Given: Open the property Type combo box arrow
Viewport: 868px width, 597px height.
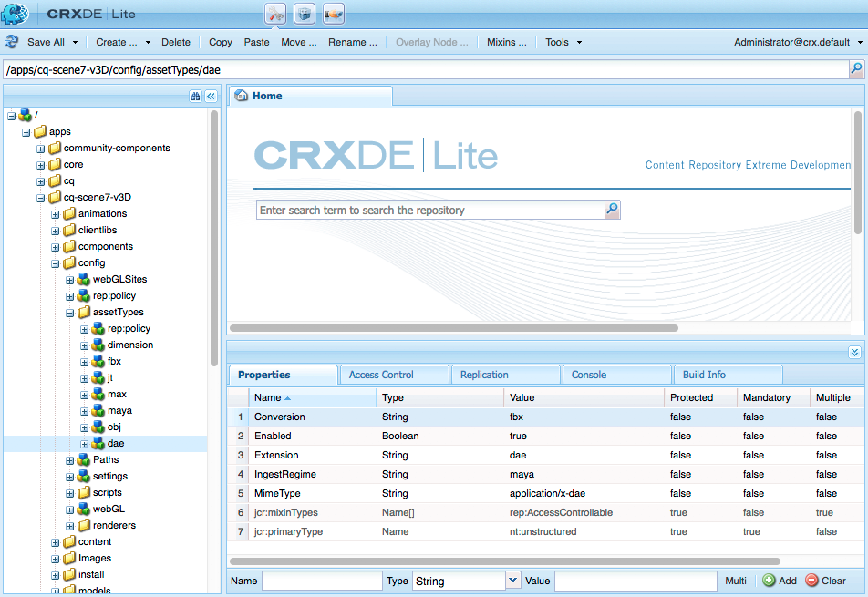Looking at the screenshot, I should (513, 581).
